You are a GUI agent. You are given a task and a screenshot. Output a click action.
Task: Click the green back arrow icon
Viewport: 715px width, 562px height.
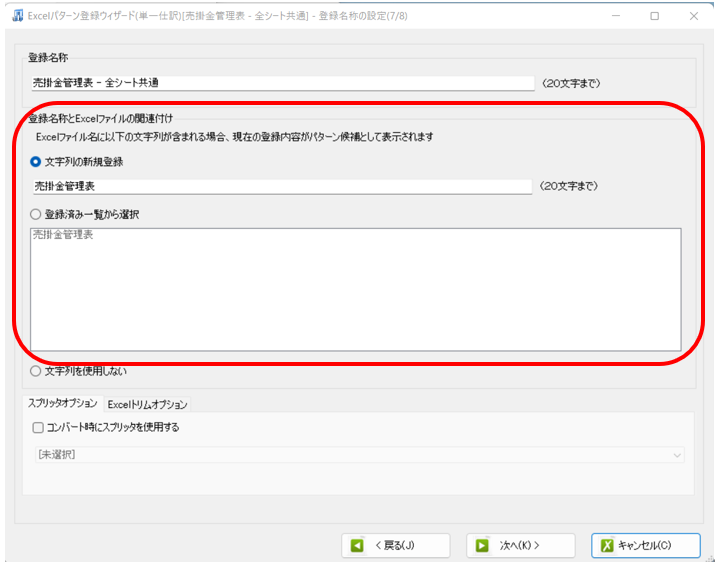357,546
